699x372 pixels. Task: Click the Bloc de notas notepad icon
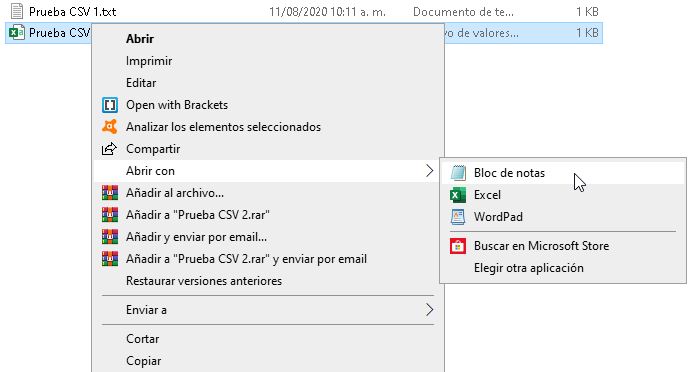tap(458, 173)
